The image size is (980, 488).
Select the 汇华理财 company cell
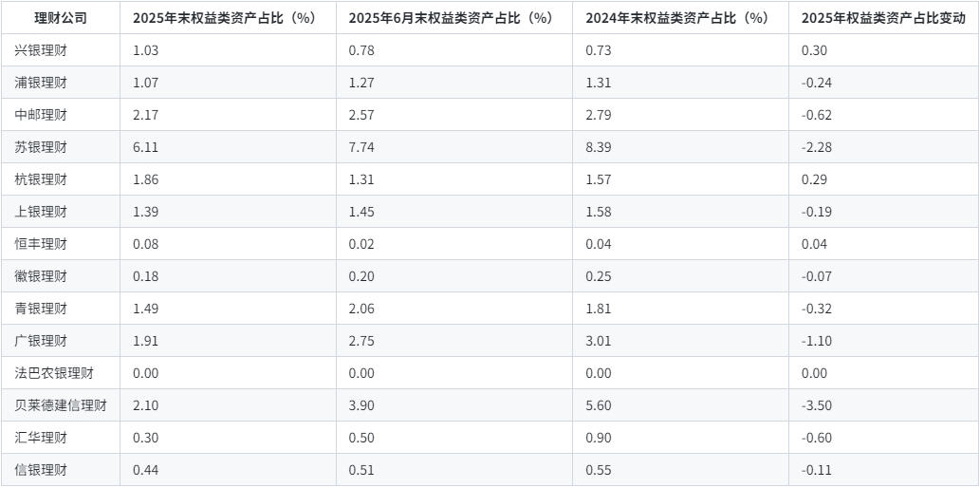coord(42,438)
